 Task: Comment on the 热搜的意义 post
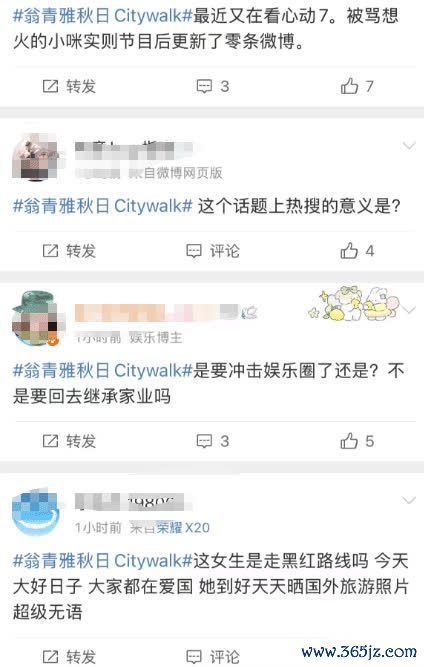tap(213, 251)
